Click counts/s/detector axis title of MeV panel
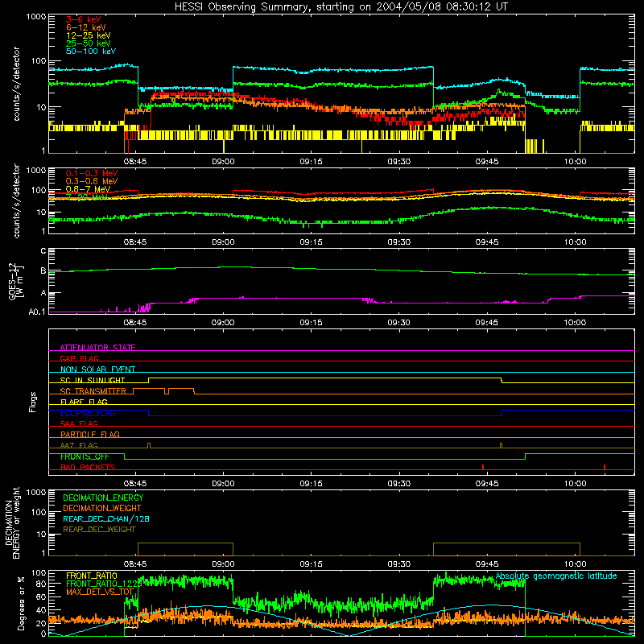 (x=16, y=200)
